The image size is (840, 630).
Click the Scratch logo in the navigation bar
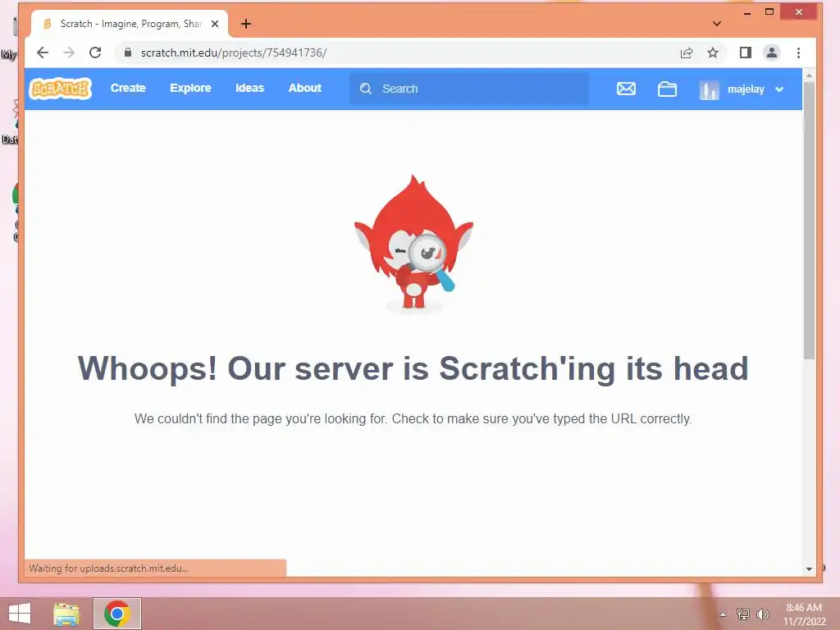click(x=61, y=89)
